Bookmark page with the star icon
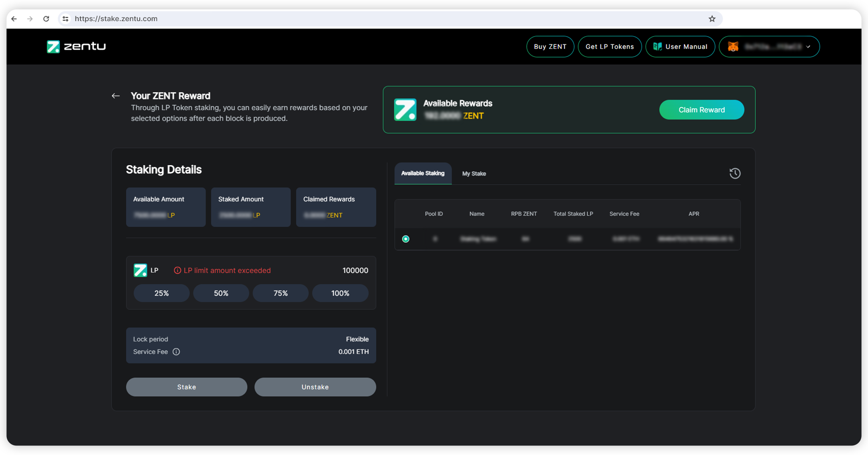The width and height of the screenshot is (868, 455). click(x=712, y=19)
